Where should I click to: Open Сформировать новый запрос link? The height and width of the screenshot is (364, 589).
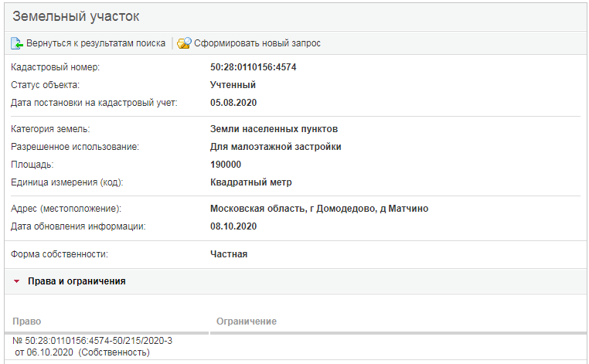pyautogui.click(x=257, y=43)
